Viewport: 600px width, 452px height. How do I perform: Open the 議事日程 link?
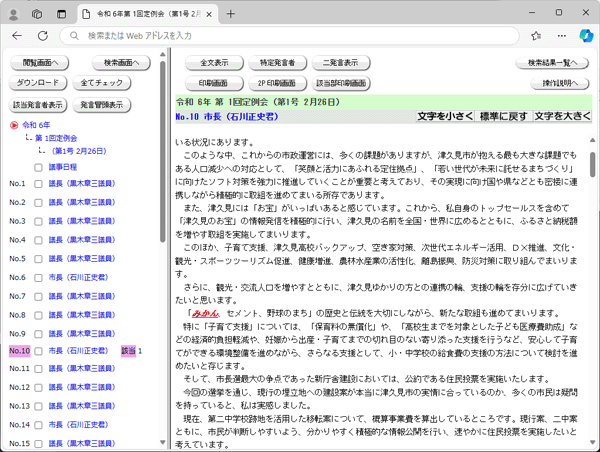[63, 167]
